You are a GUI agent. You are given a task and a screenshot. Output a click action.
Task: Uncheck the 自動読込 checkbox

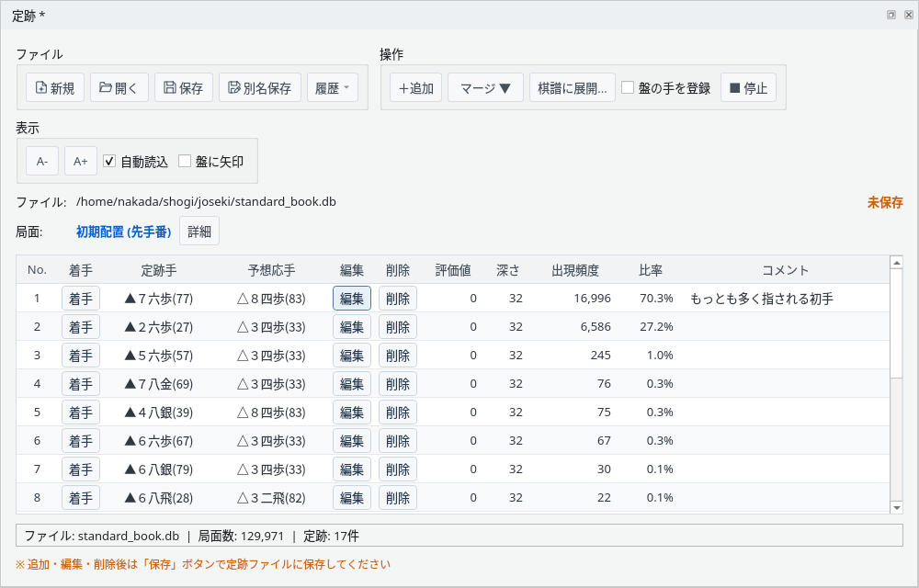coord(109,161)
